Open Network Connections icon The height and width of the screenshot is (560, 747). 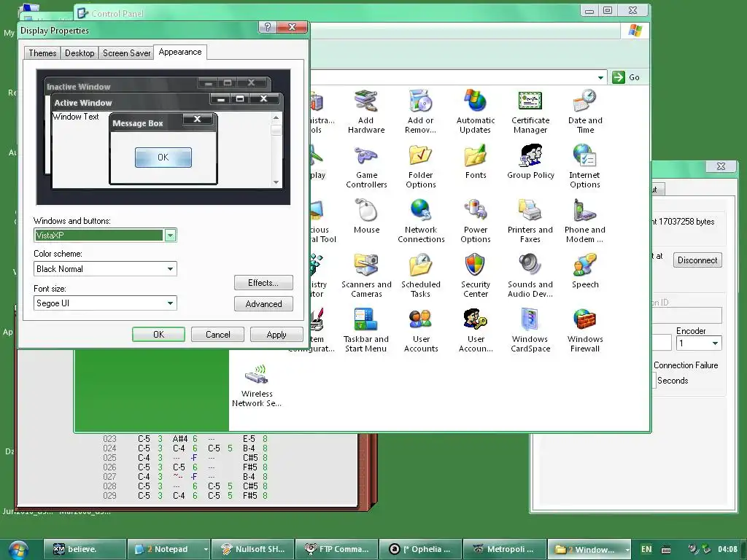[x=421, y=221]
